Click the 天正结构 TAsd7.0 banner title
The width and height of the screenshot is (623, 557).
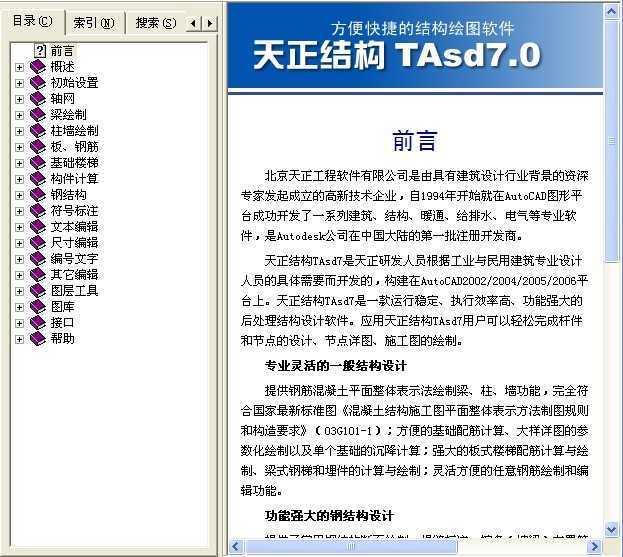tap(397, 55)
